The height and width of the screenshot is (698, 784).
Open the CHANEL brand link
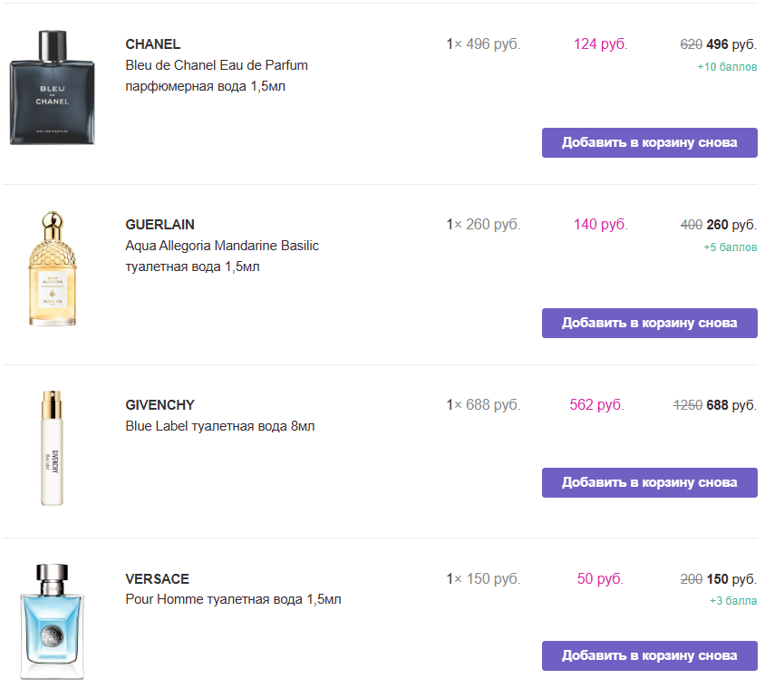coord(152,44)
